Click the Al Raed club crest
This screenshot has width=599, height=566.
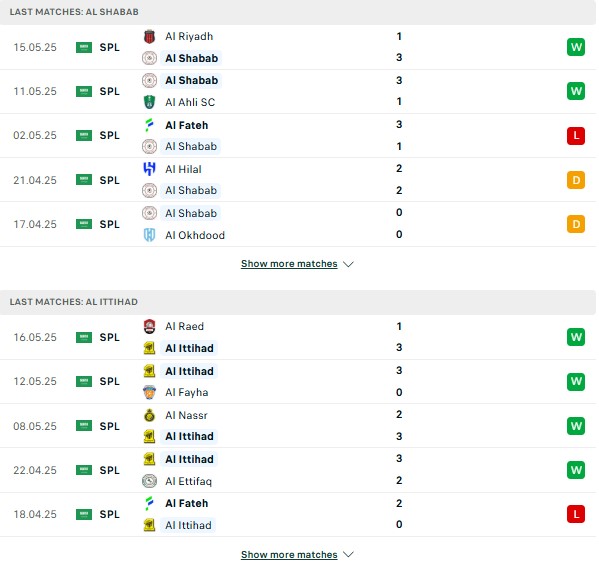(x=149, y=326)
